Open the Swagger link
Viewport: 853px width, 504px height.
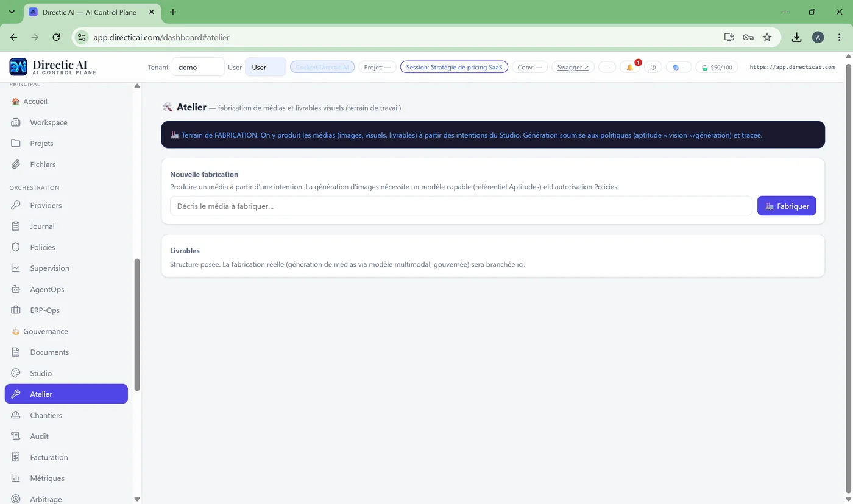(573, 67)
